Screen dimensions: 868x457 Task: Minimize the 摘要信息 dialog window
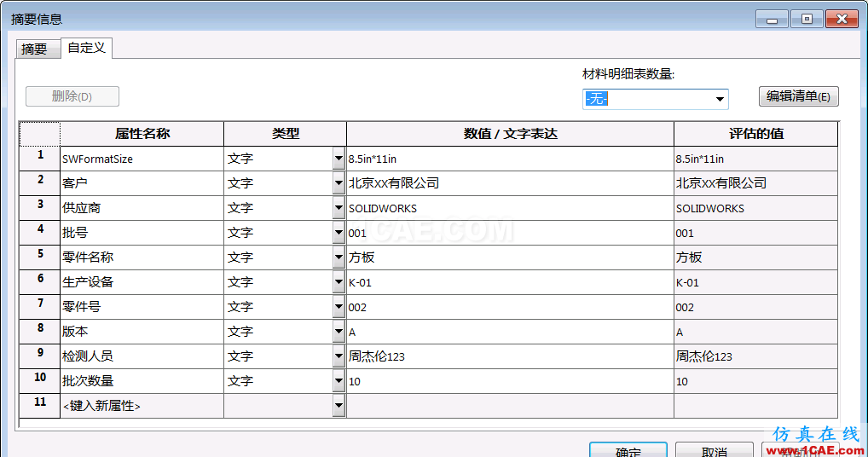772,19
